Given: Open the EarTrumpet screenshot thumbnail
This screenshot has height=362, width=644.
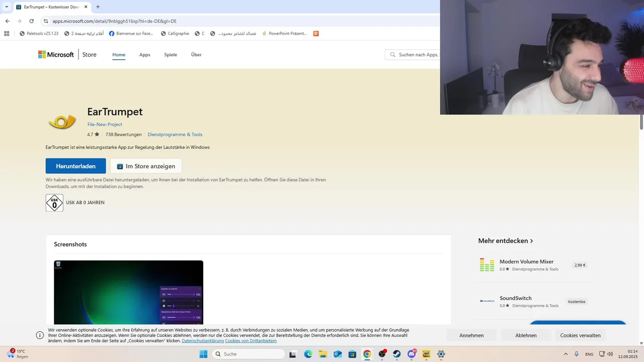Looking at the screenshot, I should pyautogui.click(x=129, y=293).
